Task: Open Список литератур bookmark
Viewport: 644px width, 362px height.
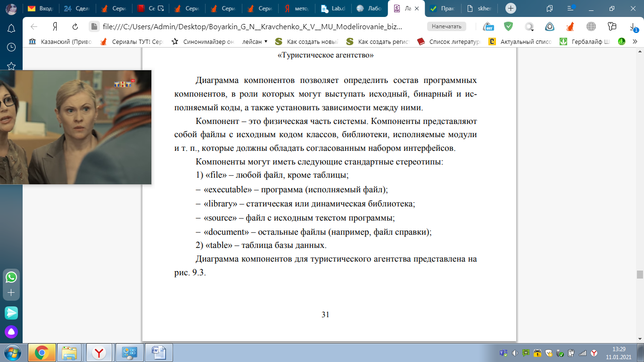Action: point(449,41)
